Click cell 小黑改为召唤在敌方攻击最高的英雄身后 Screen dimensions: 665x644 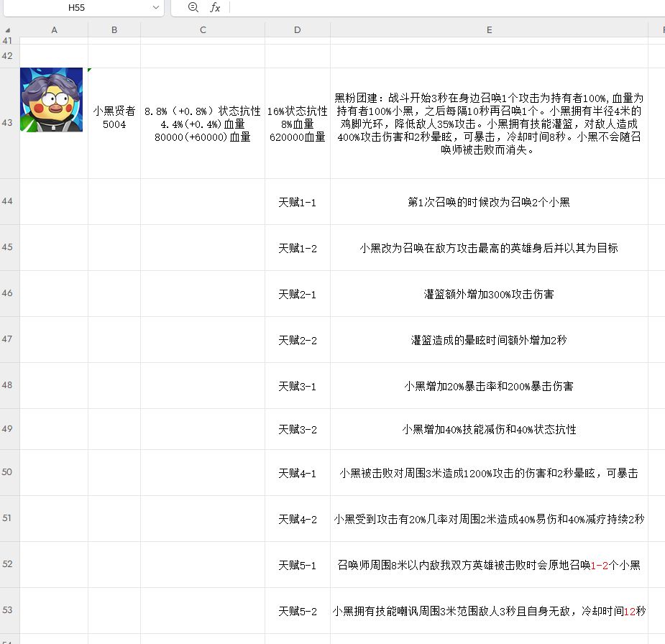(489, 247)
